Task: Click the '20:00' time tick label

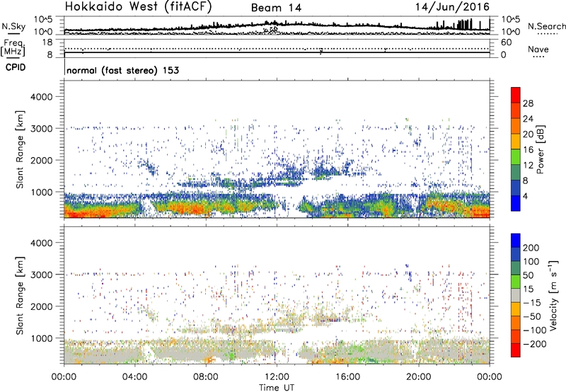Action: [418, 377]
